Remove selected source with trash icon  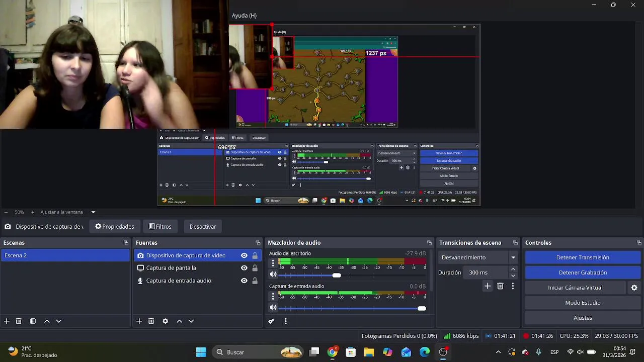(151, 321)
